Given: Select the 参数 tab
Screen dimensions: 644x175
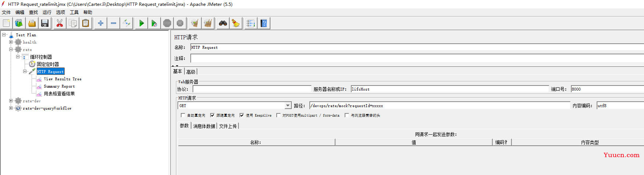Looking at the screenshot, I should pos(184,126).
